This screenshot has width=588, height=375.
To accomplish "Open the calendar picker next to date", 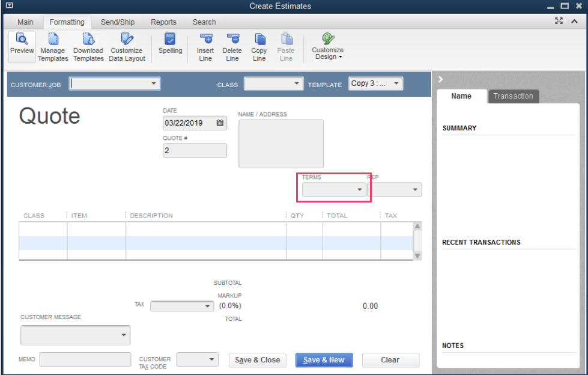I will (x=220, y=123).
